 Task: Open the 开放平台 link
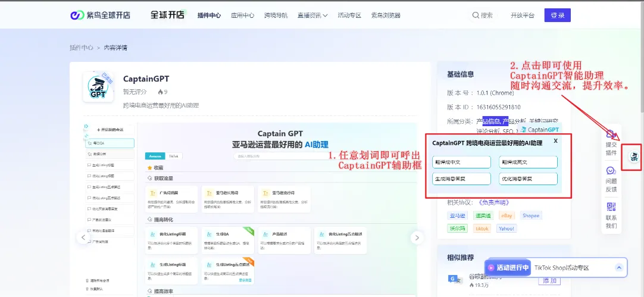pos(523,15)
